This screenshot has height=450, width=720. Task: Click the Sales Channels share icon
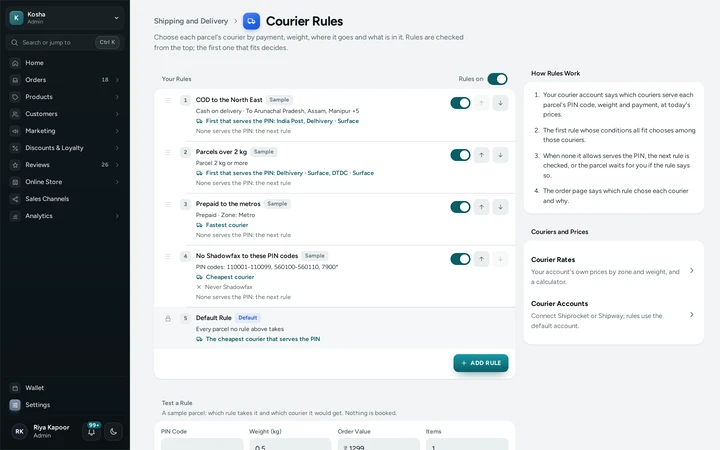[15, 199]
